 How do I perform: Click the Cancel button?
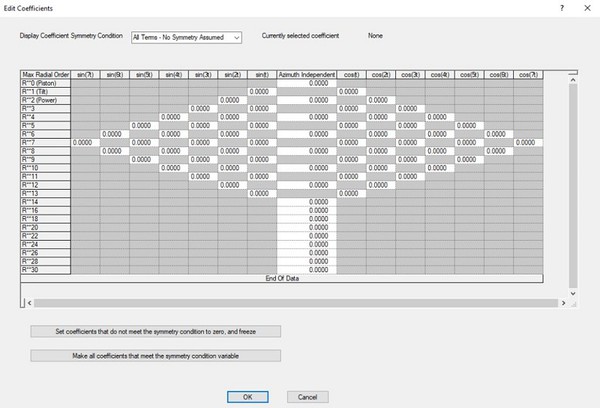point(308,397)
